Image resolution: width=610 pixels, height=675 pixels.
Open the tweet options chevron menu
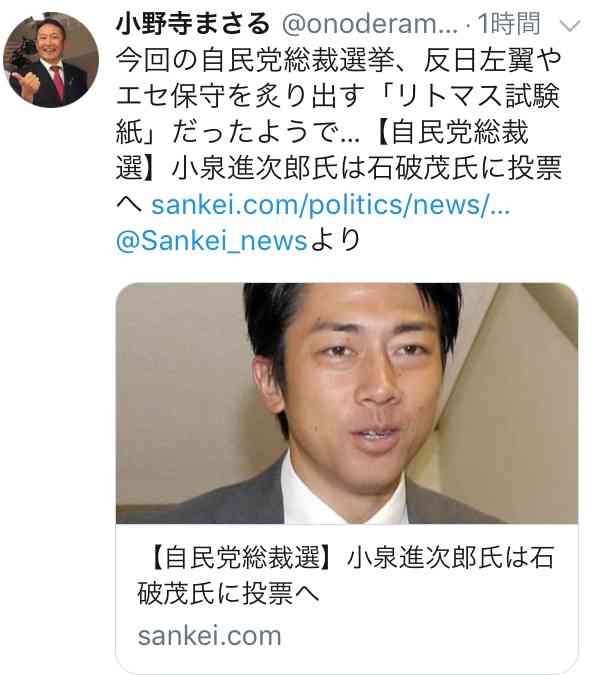point(570,26)
